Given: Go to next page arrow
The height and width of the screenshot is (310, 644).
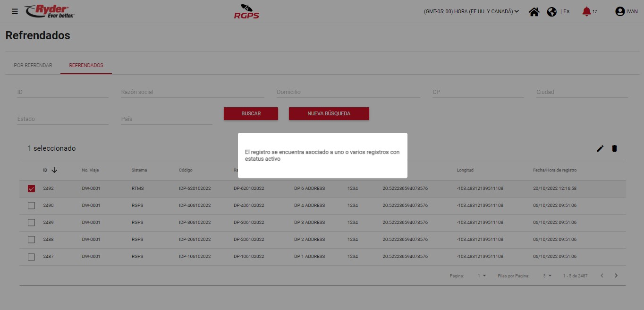Looking at the screenshot, I should 616,276.
